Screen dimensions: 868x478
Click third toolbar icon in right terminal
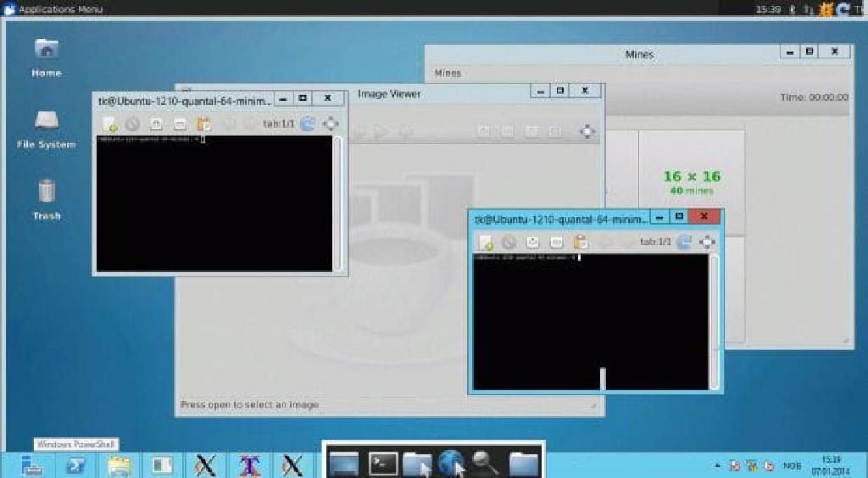pyautogui.click(x=532, y=242)
